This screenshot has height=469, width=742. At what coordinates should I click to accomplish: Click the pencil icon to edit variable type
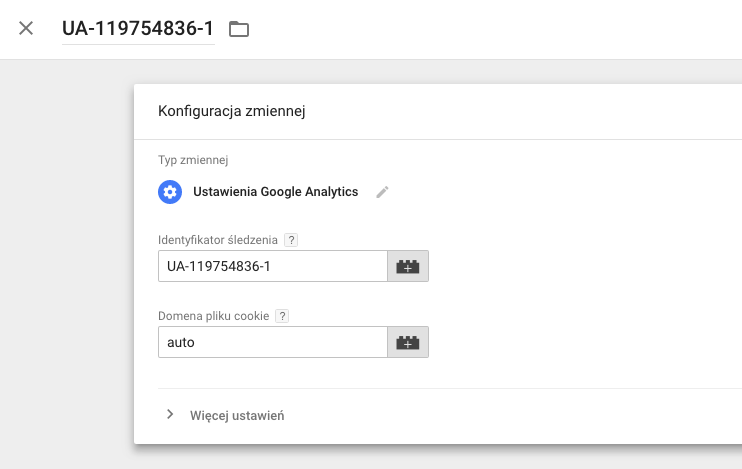point(382,192)
